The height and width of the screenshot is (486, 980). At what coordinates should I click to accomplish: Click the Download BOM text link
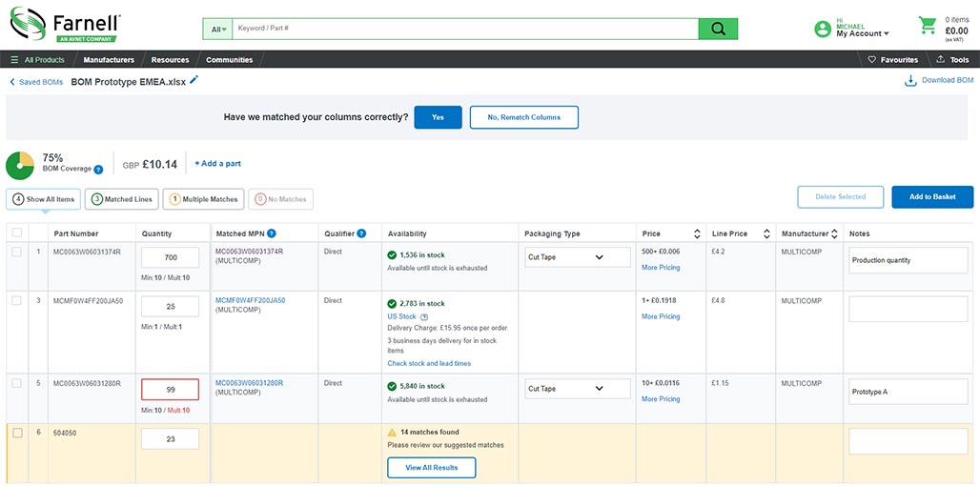point(948,81)
